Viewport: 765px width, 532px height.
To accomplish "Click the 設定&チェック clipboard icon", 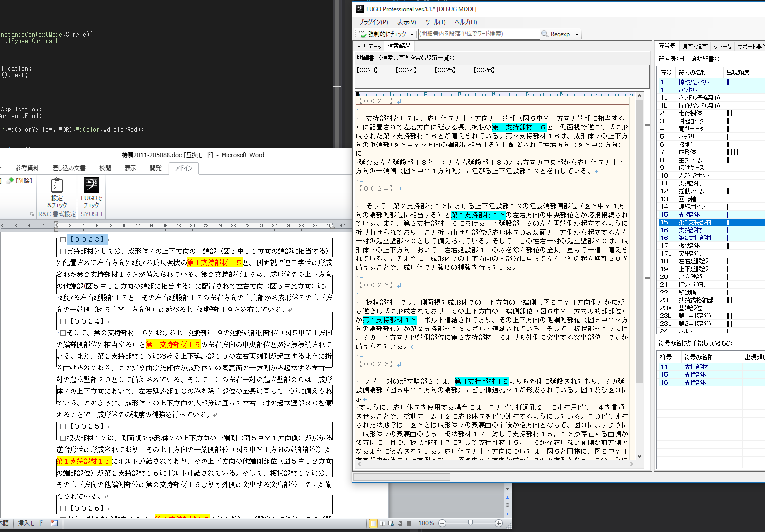I will (x=57, y=185).
